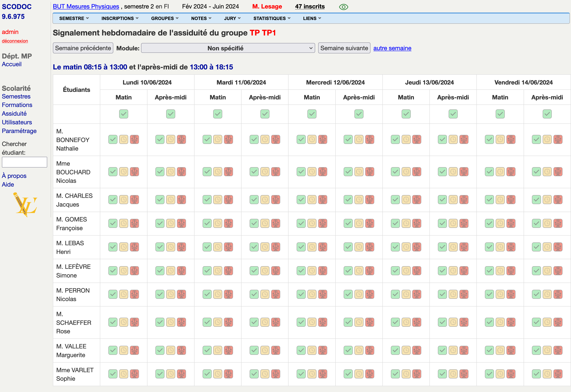Click the déconnexion link
This screenshot has width=571, height=392.
pyautogui.click(x=15, y=41)
